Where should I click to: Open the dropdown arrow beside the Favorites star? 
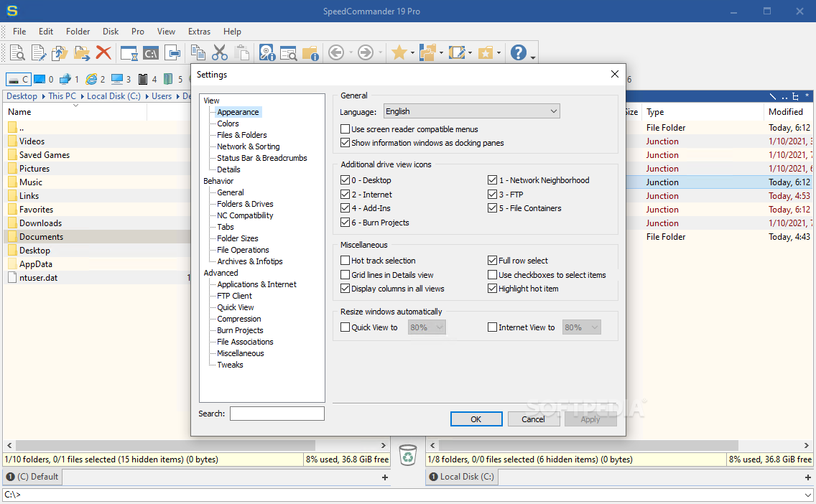[x=412, y=52]
